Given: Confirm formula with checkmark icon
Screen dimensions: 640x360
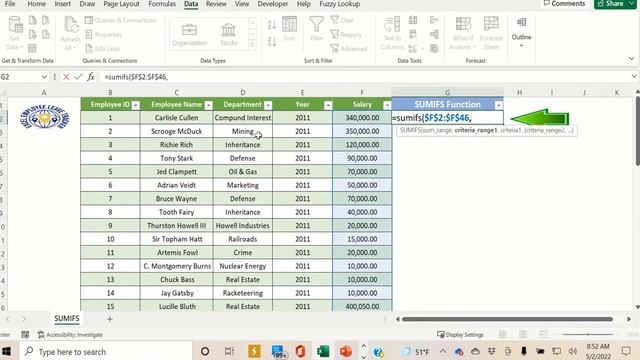Looking at the screenshot, I should tap(78, 77).
